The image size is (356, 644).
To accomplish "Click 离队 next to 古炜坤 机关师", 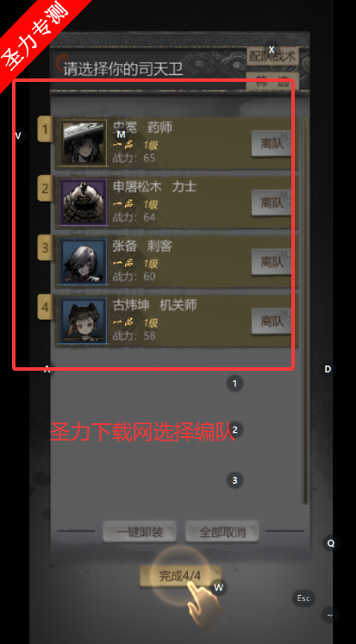I will click(x=272, y=321).
